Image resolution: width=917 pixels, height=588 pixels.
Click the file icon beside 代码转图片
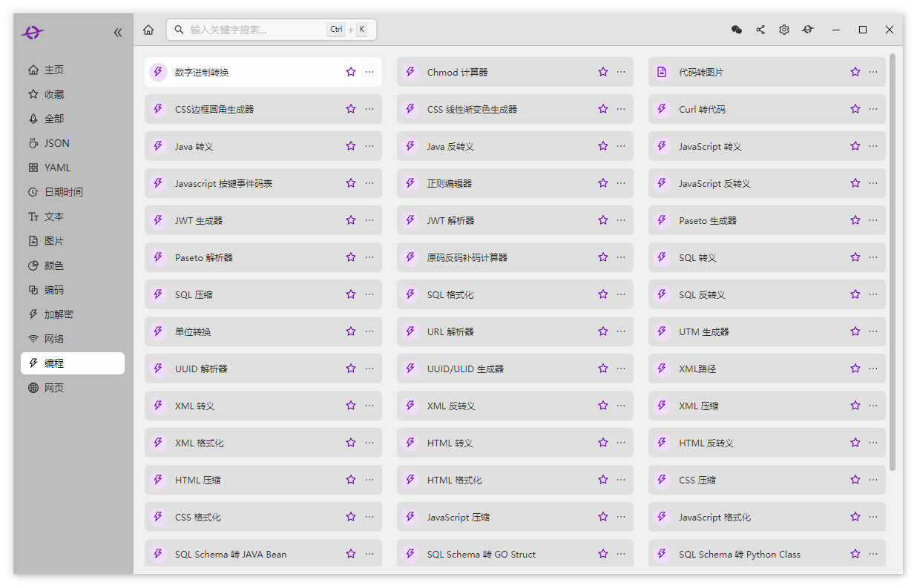point(663,72)
